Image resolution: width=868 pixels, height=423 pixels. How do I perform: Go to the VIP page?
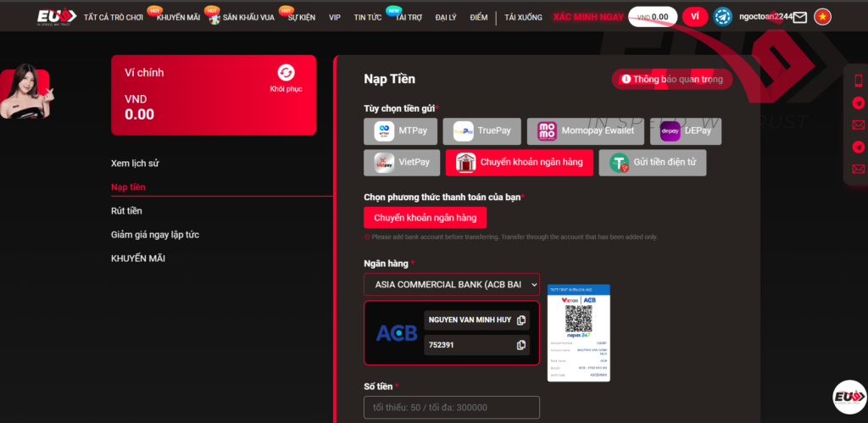[x=335, y=18]
